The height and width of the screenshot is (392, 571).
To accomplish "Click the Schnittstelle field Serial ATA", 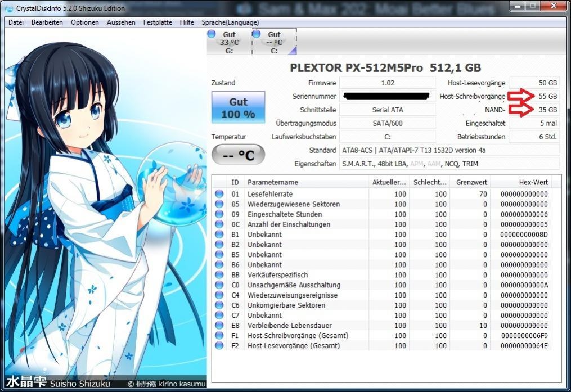I will [388, 110].
